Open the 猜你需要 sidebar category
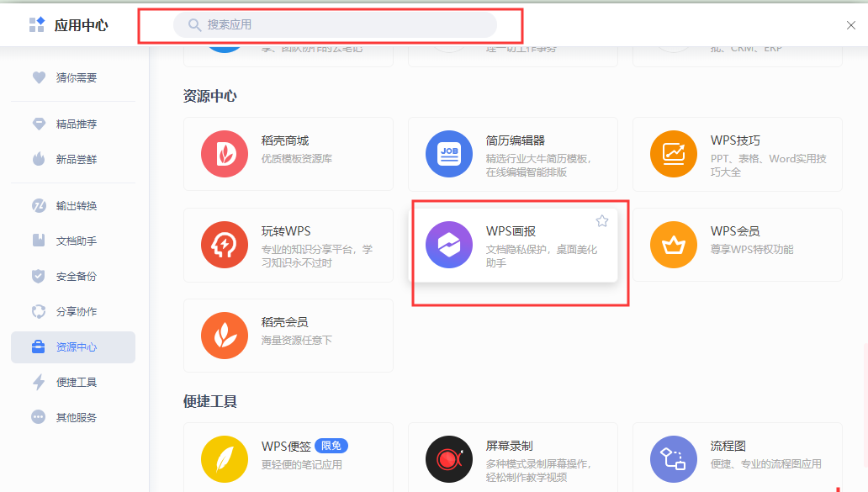The width and height of the screenshot is (868, 492). tap(73, 77)
